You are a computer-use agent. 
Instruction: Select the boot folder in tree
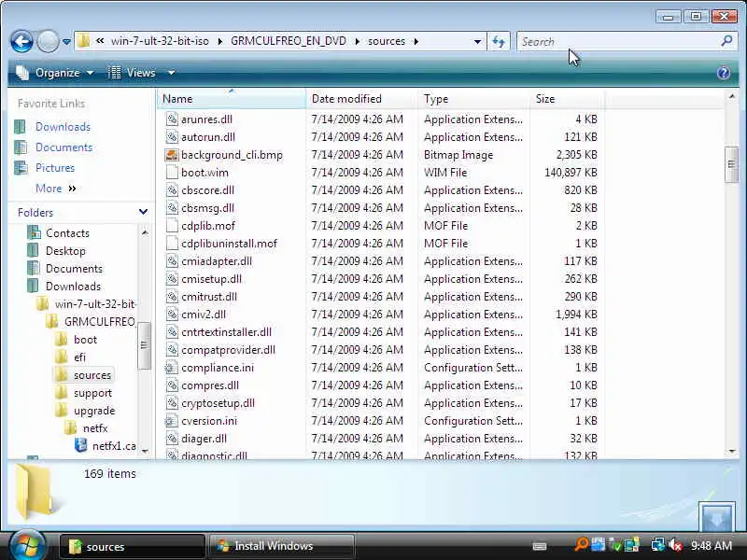pyautogui.click(x=85, y=340)
